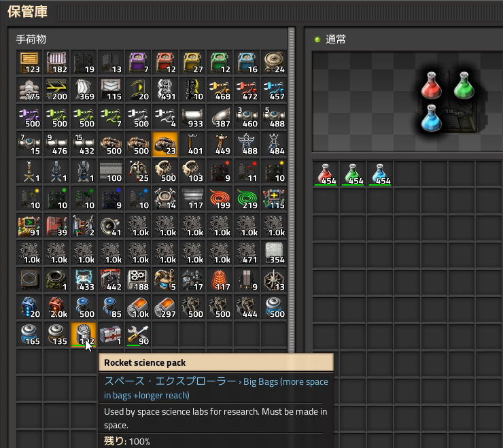Click the first-aid kit item slot
The width and height of the screenshot is (503, 448).
tap(111, 334)
